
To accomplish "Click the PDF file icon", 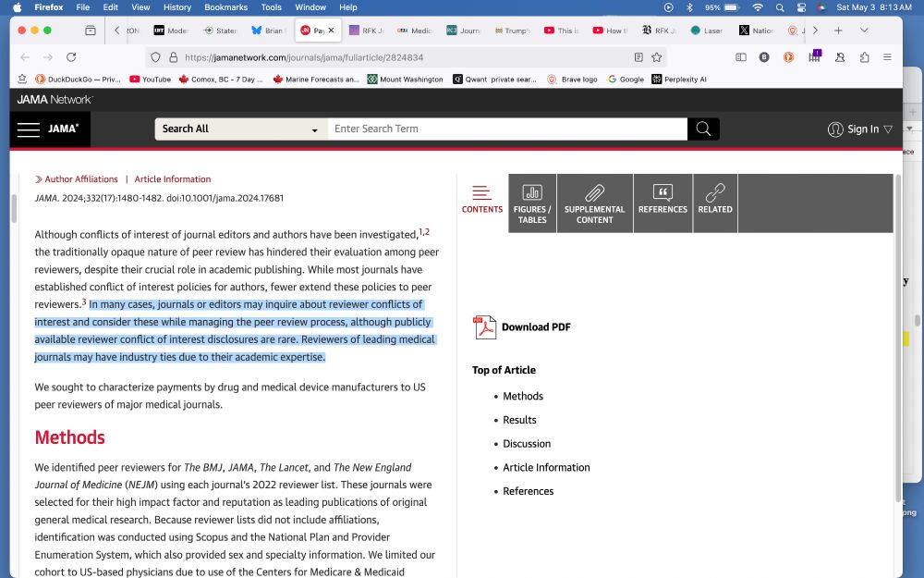I will click(x=484, y=327).
